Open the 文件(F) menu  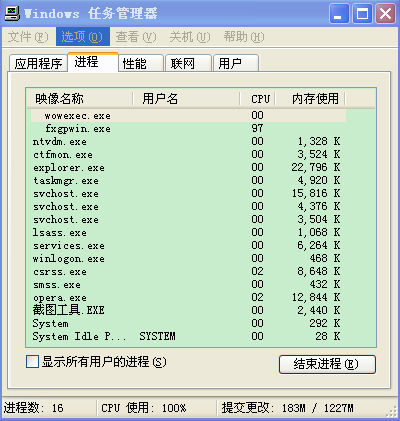(x=28, y=37)
